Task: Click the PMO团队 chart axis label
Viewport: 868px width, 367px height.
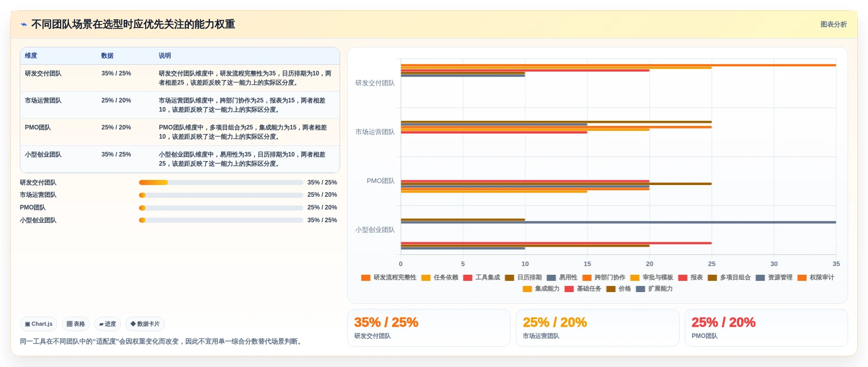Action: pyautogui.click(x=380, y=181)
